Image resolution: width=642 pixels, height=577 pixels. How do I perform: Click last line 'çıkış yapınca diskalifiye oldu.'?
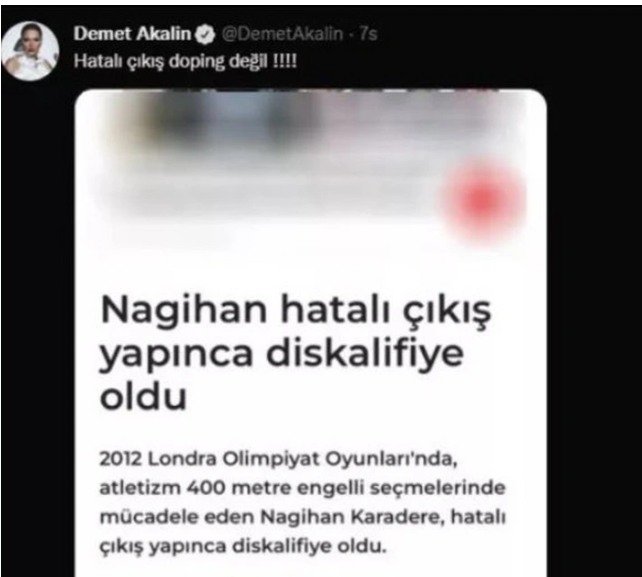[243, 547]
